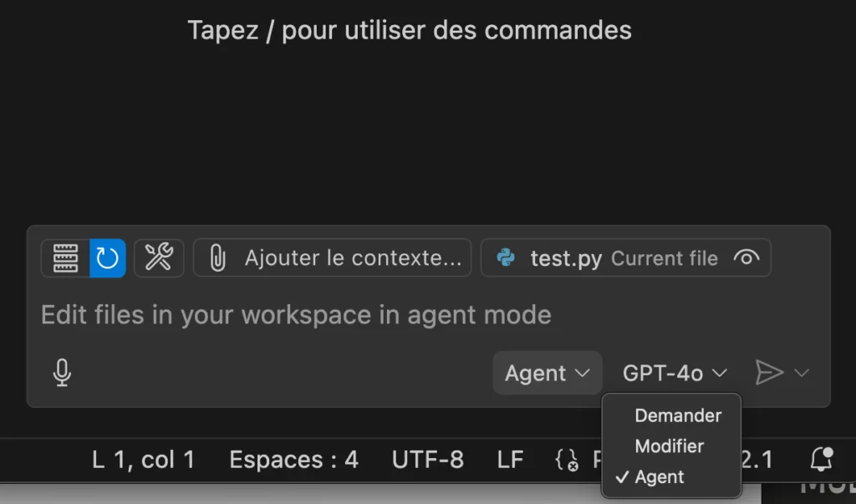This screenshot has height=504, width=856.
Task: Click the blue refresh arrow icon
Action: pyautogui.click(x=108, y=258)
